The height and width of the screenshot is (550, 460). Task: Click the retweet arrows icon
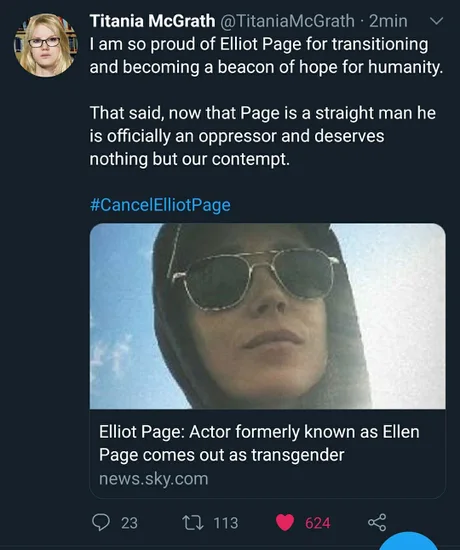pos(193,523)
